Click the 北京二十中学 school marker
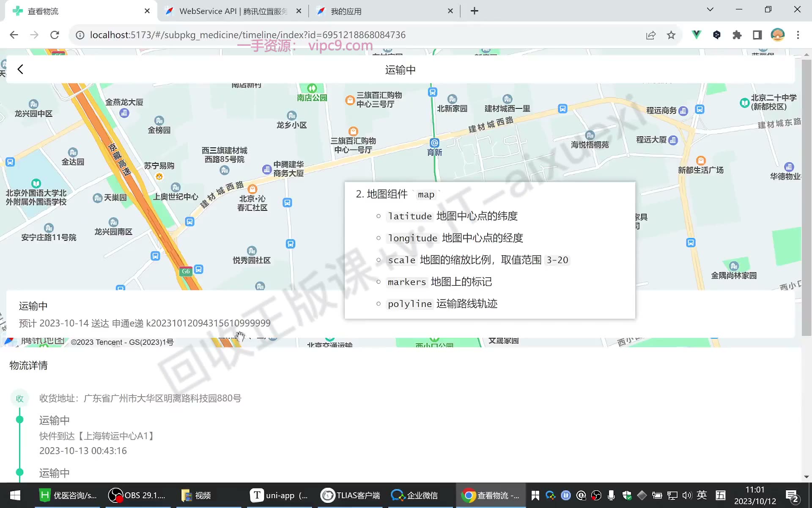This screenshot has height=508, width=812. click(744, 102)
